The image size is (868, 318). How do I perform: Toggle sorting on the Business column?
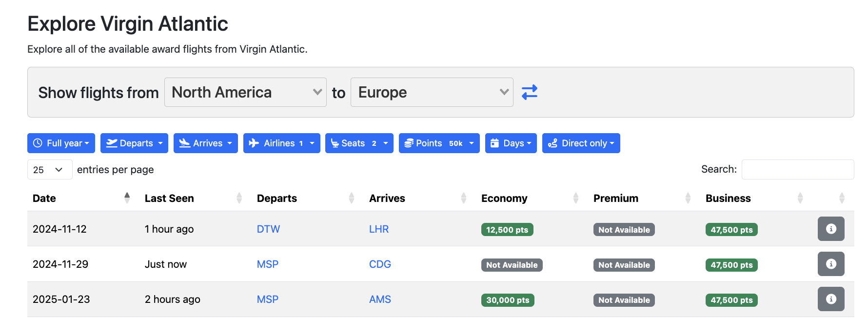[728, 198]
